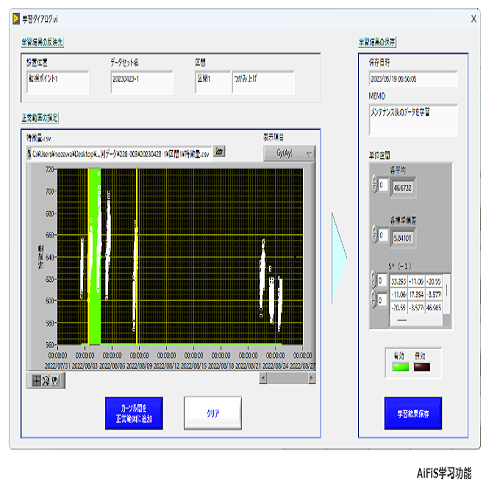Click the large cyan arrow between panels
This screenshot has height=500, width=500.
click(339, 257)
